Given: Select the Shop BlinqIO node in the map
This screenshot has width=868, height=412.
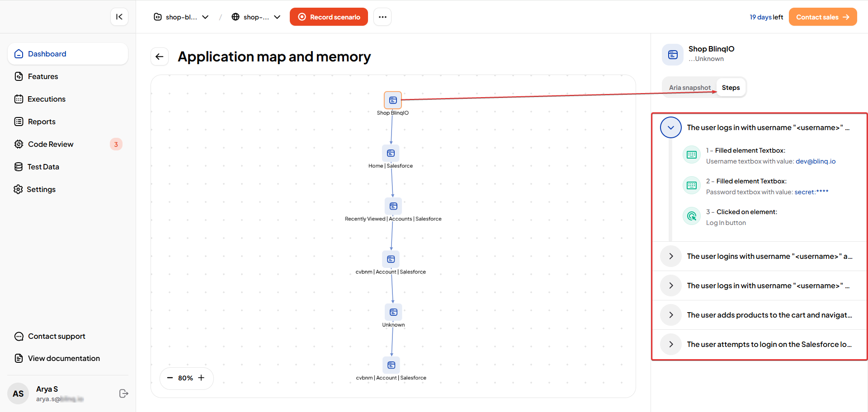Looking at the screenshot, I should point(392,100).
